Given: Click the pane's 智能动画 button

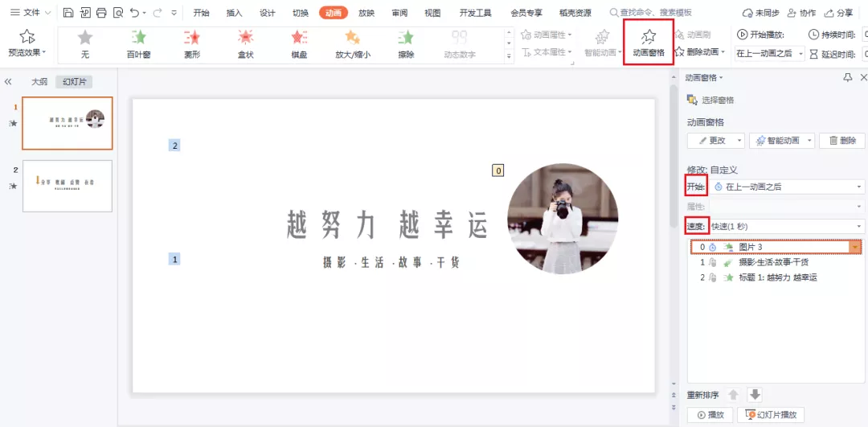Looking at the screenshot, I should point(782,141).
